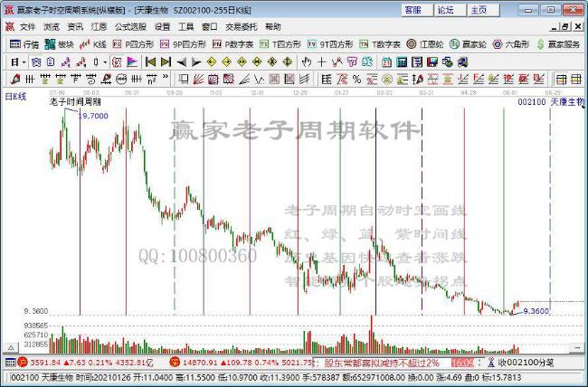Open the calculator icon in toolbar

tap(402, 61)
